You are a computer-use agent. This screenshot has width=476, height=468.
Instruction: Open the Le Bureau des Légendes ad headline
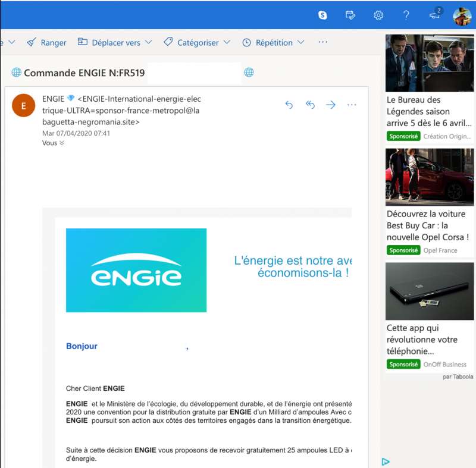(429, 111)
